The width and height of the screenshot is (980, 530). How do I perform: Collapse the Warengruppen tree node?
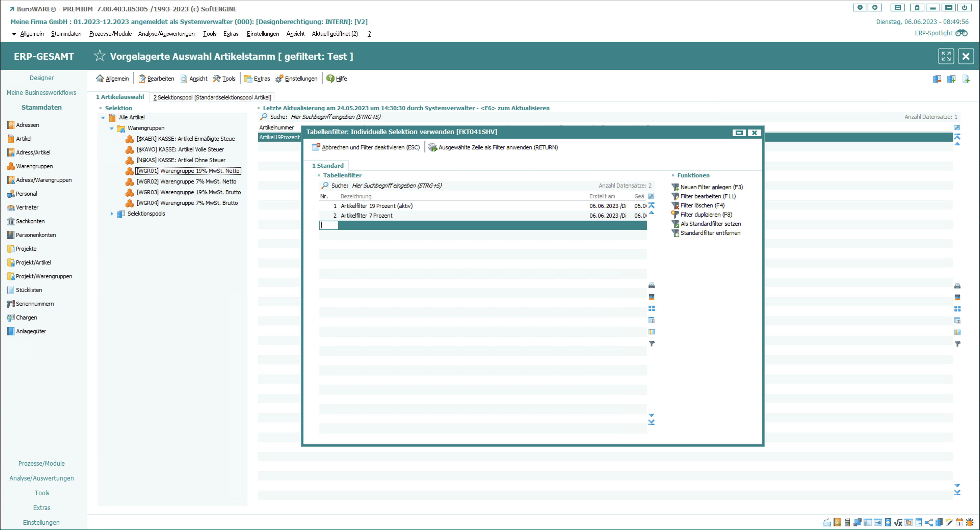point(111,128)
